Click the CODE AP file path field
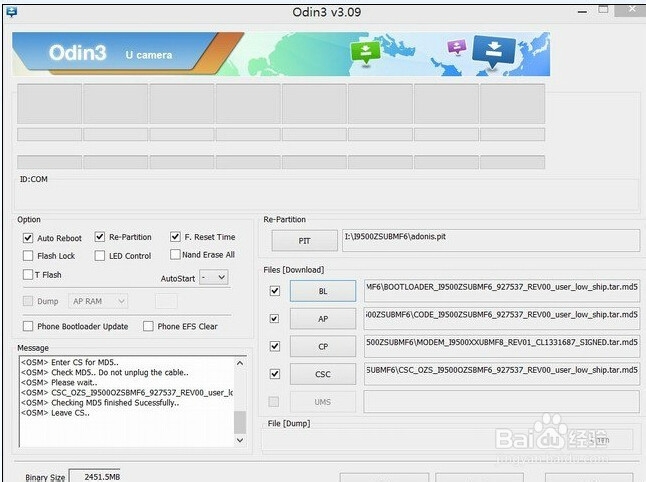This screenshot has width=646, height=482. 501,318
